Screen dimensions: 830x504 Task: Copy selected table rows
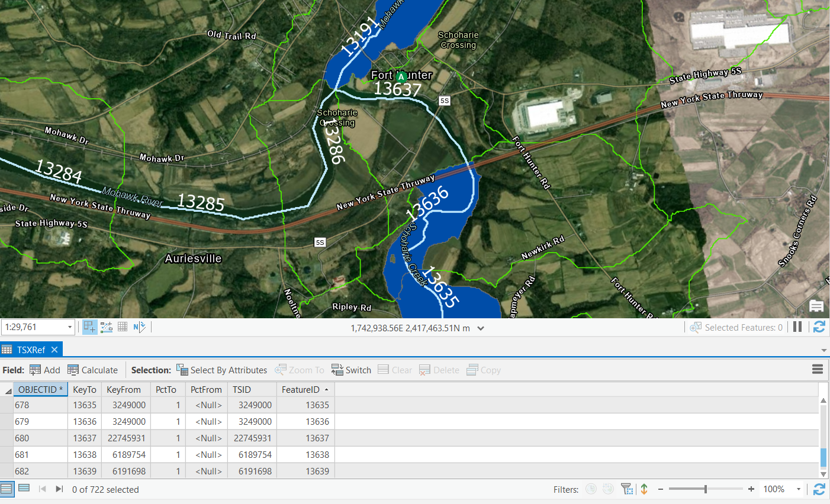[484, 370]
